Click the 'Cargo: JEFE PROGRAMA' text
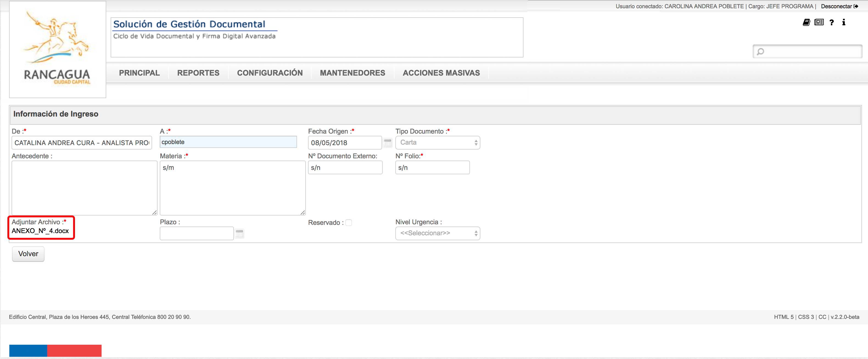868x359 pixels. click(x=781, y=6)
